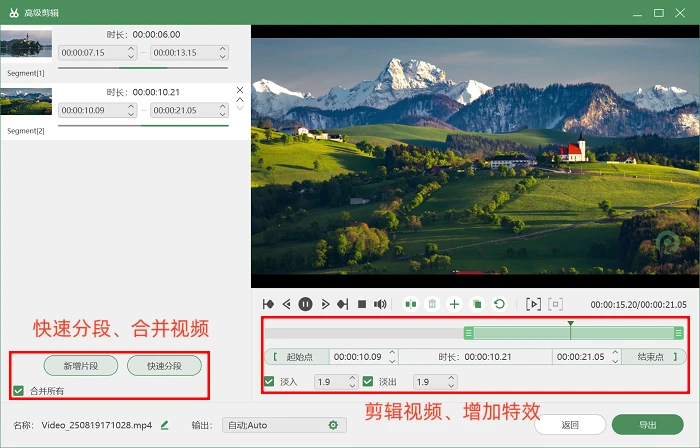Mute audio using the speaker icon

[380, 304]
